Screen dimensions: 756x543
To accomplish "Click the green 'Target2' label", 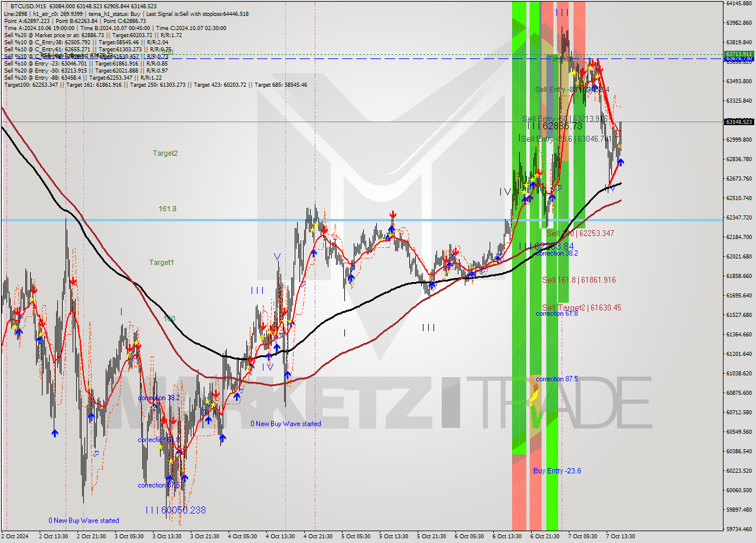I will [x=165, y=153].
